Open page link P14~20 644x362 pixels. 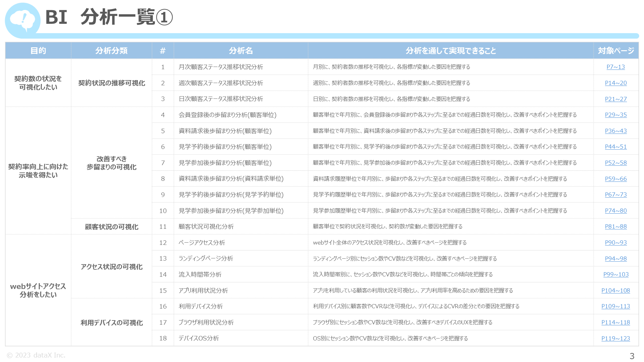click(616, 83)
